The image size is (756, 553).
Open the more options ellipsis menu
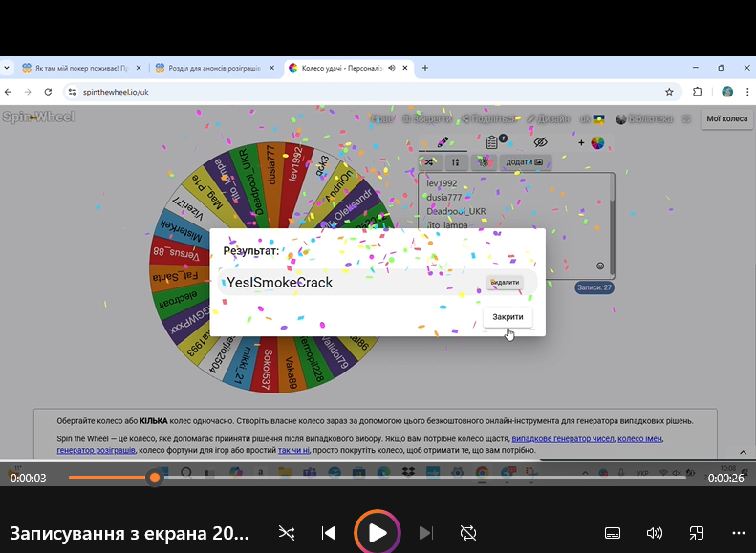[x=738, y=533]
